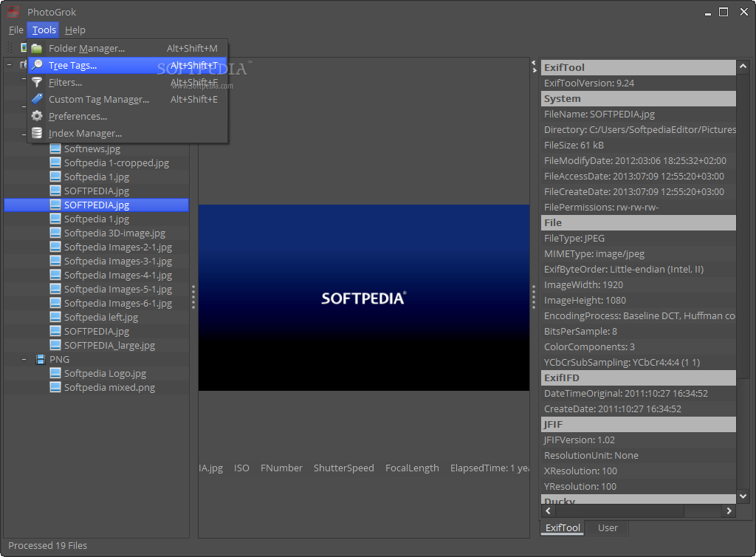
Task: Click the image icon of Softnews.jpg
Action: (x=55, y=149)
